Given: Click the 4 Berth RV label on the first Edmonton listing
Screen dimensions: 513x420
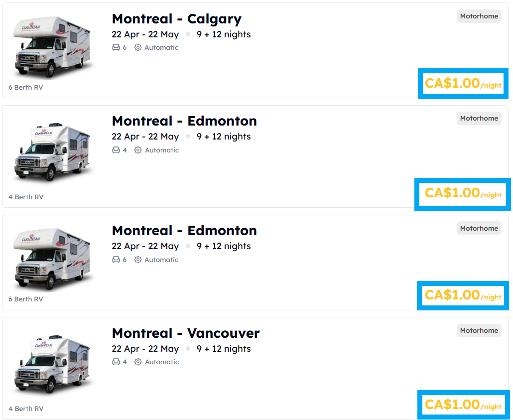Looking at the screenshot, I should 25,197.
